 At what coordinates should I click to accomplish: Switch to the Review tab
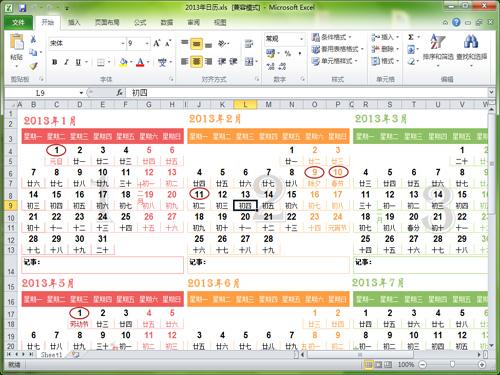(193, 22)
